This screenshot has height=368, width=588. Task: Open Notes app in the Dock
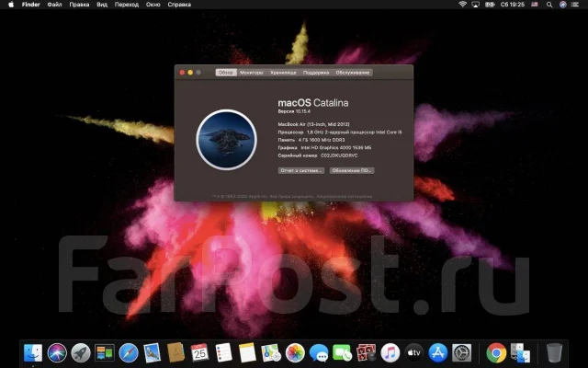click(247, 352)
